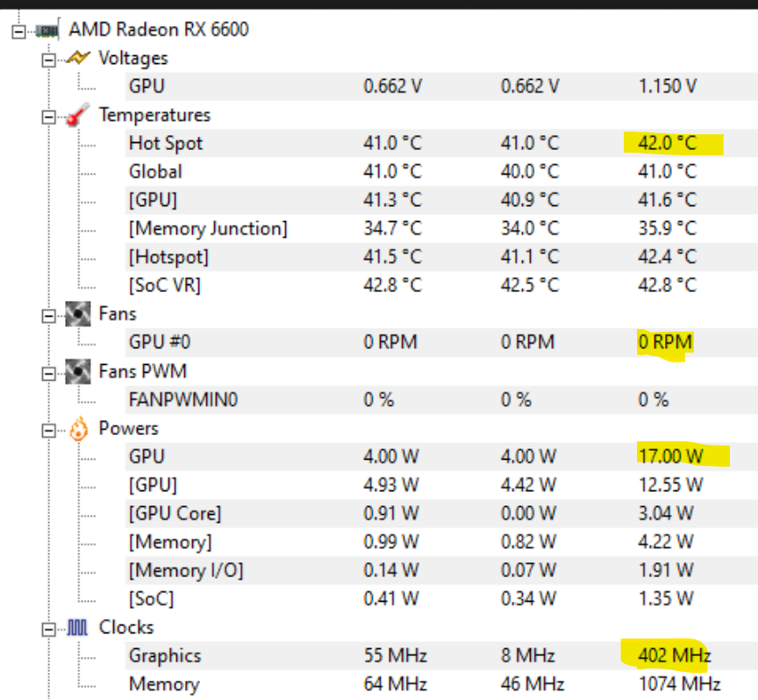Collapse the Clocks section

coord(48,630)
